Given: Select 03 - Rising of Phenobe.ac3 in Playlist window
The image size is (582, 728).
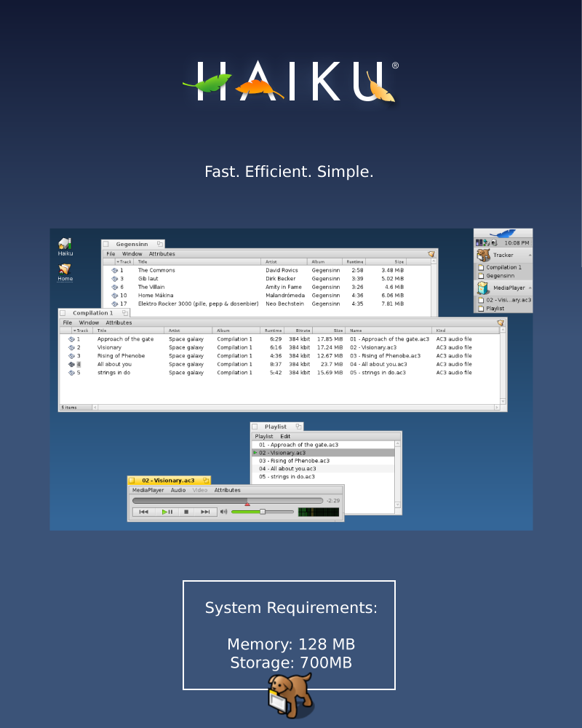Looking at the screenshot, I should (323, 461).
